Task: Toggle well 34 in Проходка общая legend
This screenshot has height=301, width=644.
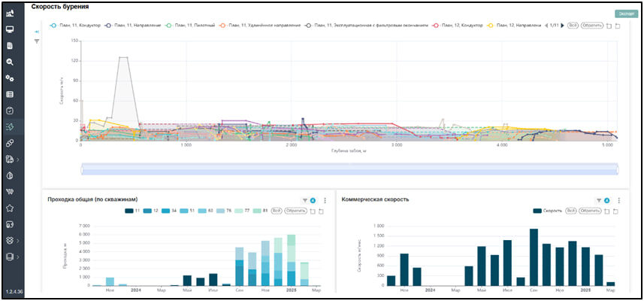Action: 170,211
